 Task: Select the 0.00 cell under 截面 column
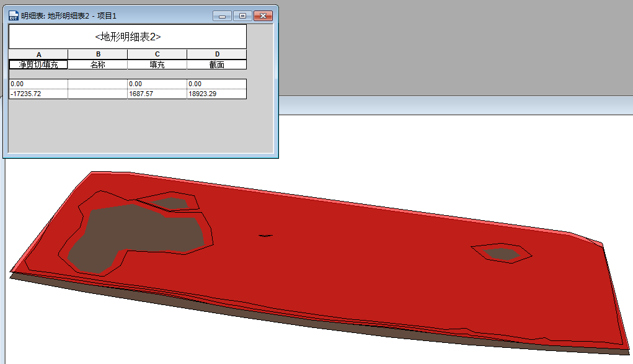(x=217, y=84)
